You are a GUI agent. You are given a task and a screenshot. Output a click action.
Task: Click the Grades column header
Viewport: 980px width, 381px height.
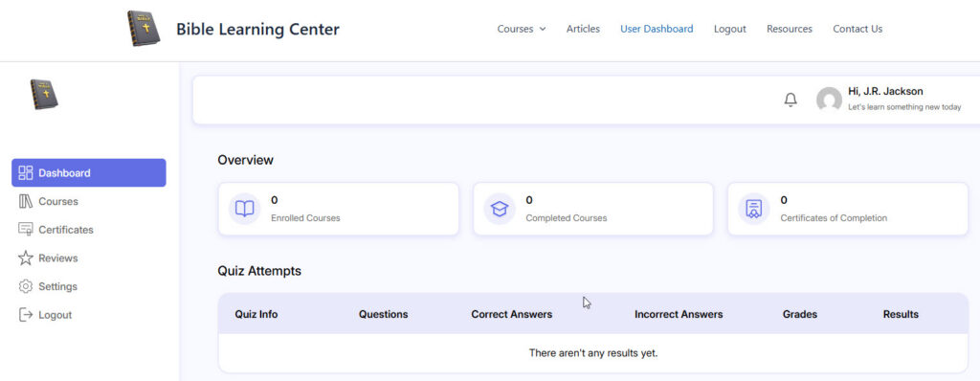coord(800,314)
